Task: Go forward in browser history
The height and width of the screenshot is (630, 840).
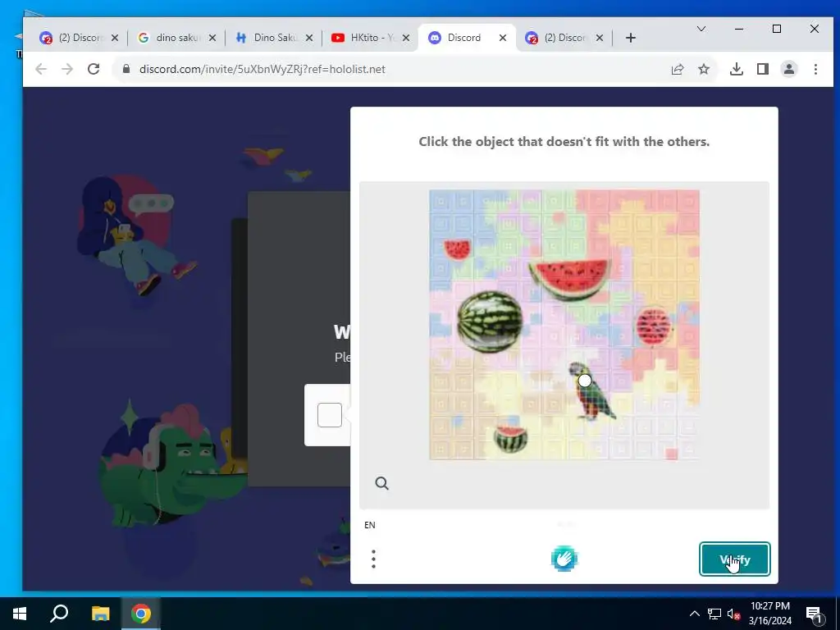Action: tap(67, 69)
